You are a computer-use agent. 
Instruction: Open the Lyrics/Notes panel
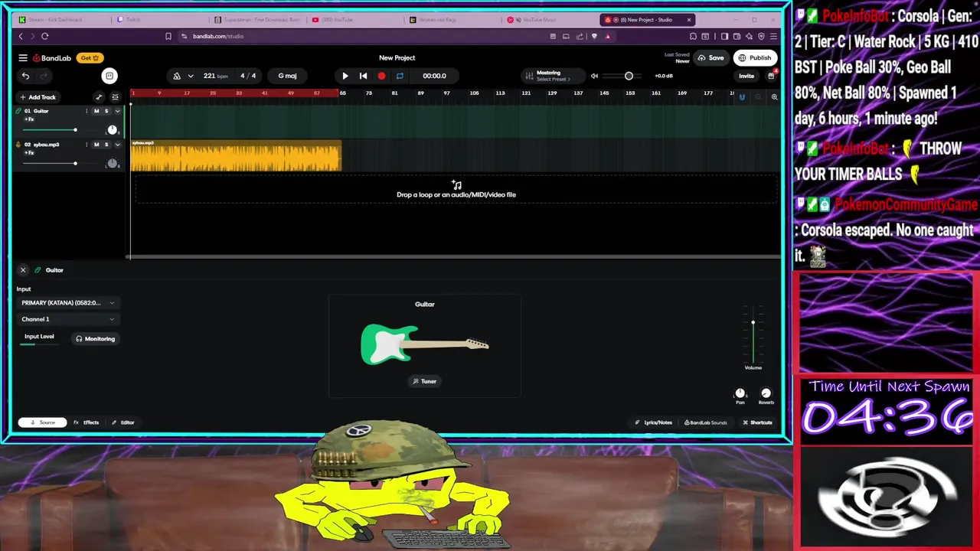pyautogui.click(x=653, y=422)
